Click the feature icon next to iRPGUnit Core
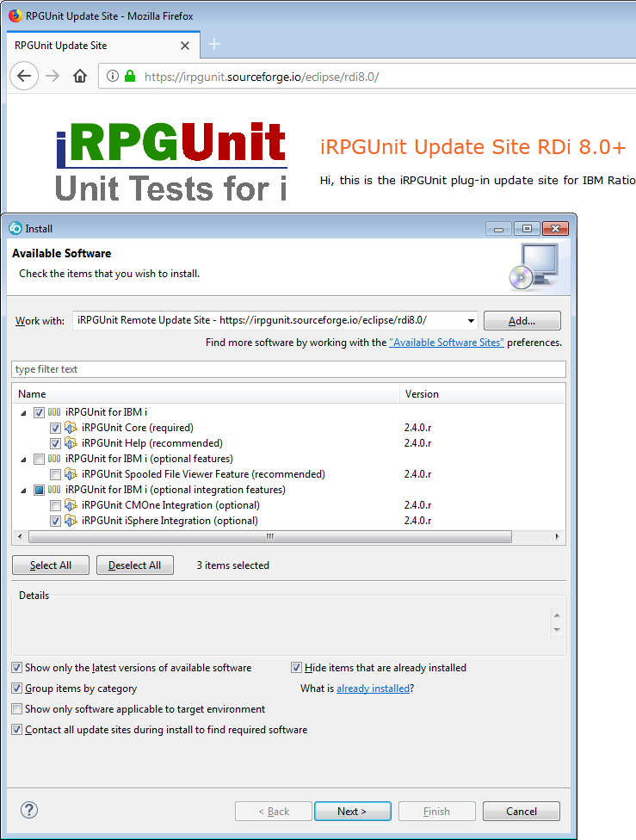 click(x=71, y=428)
